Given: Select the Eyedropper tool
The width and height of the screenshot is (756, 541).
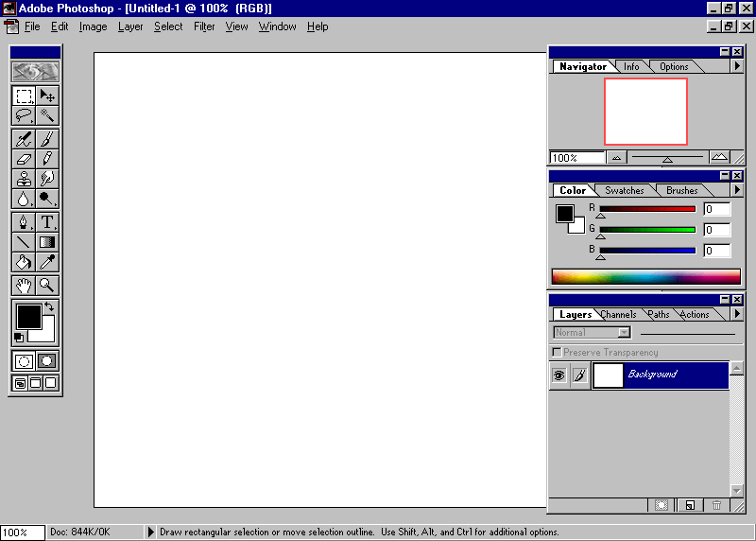Looking at the screenshot, I should [47, 262].
